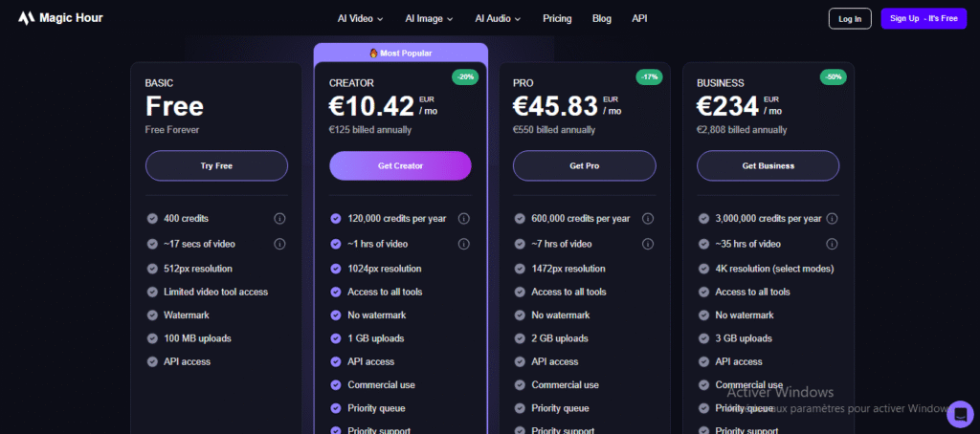Go to the Pricing page

click(557, 18)
